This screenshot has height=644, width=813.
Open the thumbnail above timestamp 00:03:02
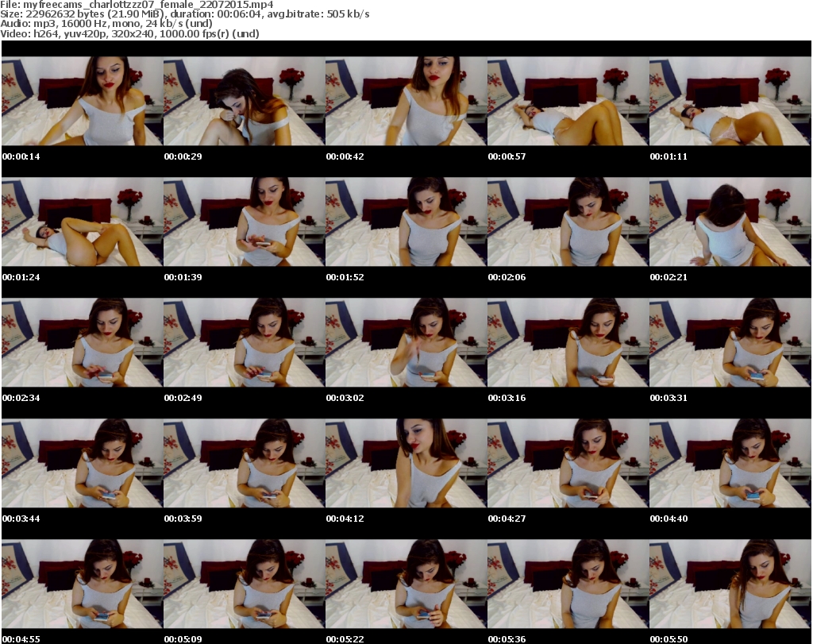[406, 343]
